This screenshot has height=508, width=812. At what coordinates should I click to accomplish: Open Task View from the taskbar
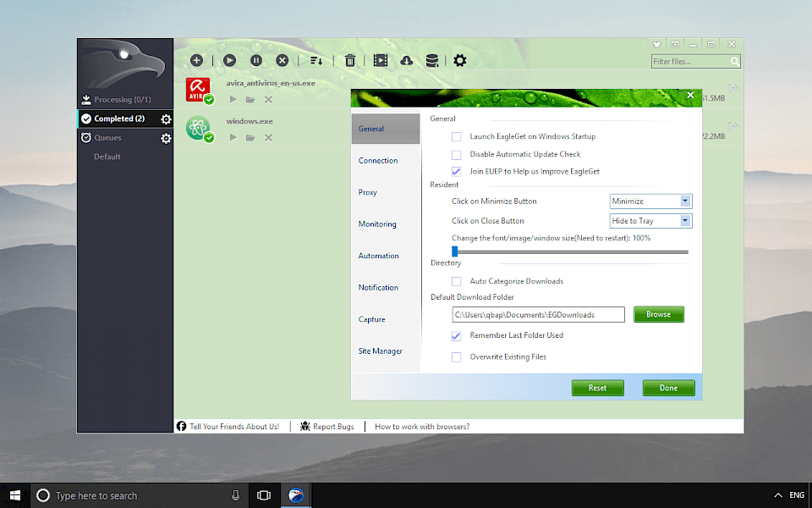[x=264, y=495]
